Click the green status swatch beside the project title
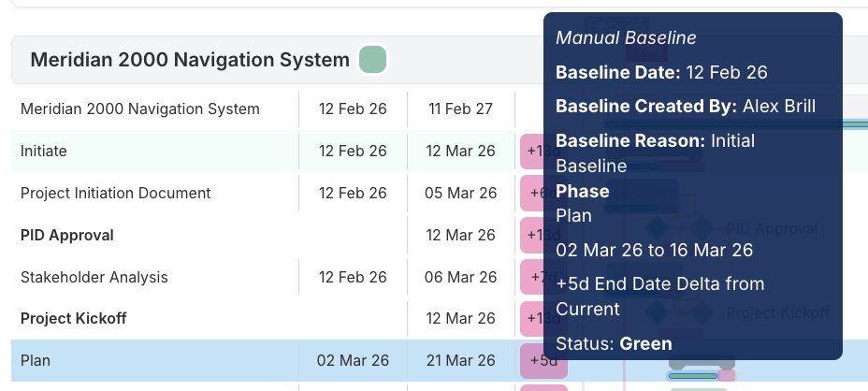Screen dimensions: 868x391 coord(373,60)
